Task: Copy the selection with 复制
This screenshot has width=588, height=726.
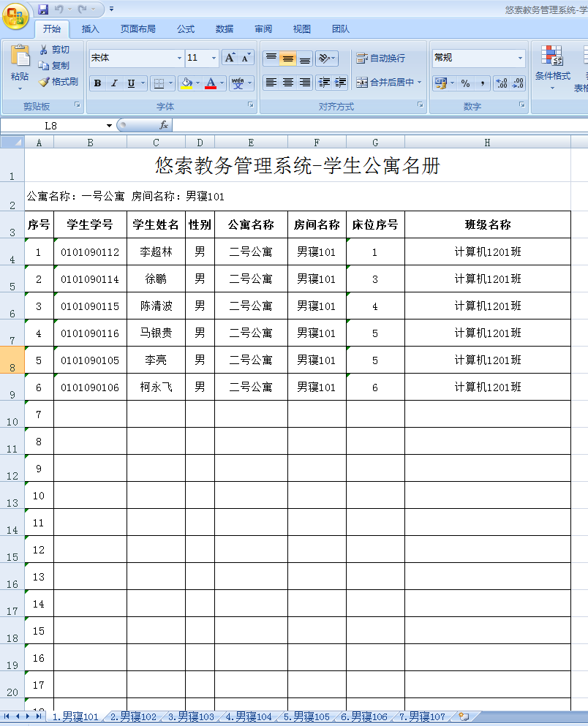Action: pos(55,65)
